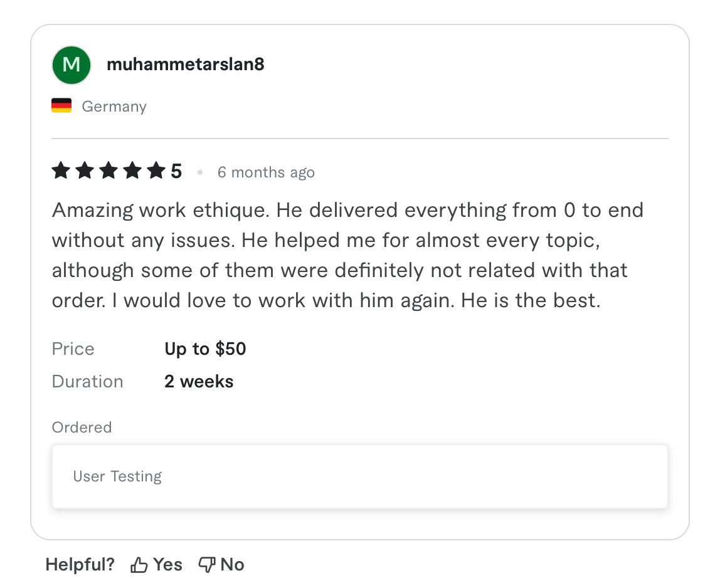This screenshot has width=715, height=588.
Task: Click the green M avatar icon
Action: (x=71, y=65)
